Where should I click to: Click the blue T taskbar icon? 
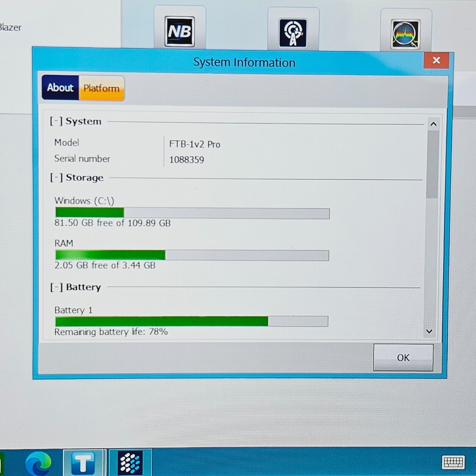(x=83, y=463)
